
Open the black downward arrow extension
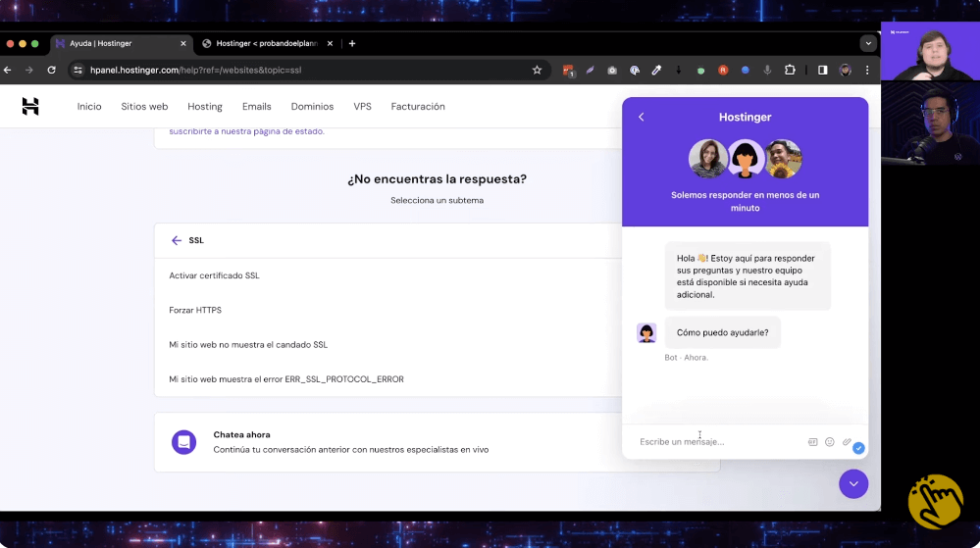(679, 70)
